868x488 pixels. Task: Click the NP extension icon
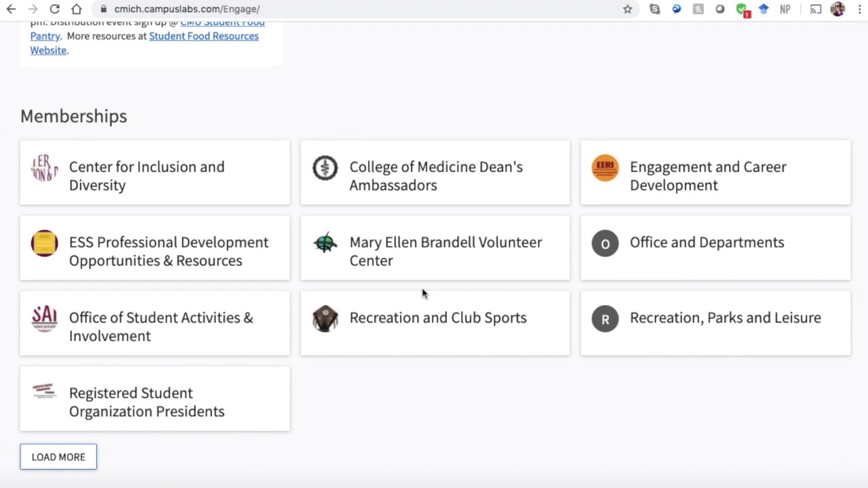click(785, 9)
